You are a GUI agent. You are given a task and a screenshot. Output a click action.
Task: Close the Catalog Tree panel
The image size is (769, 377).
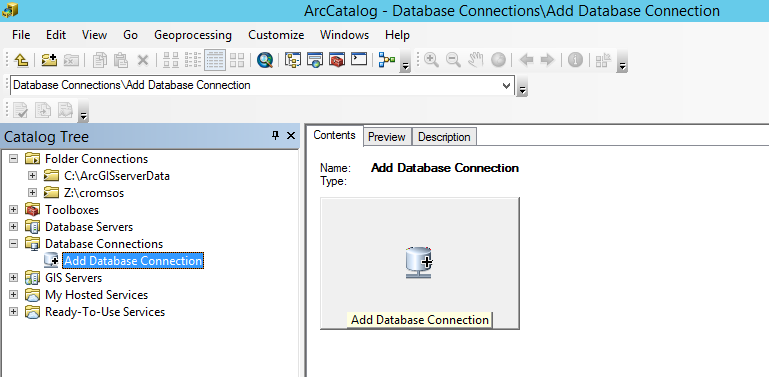point(290,135)
